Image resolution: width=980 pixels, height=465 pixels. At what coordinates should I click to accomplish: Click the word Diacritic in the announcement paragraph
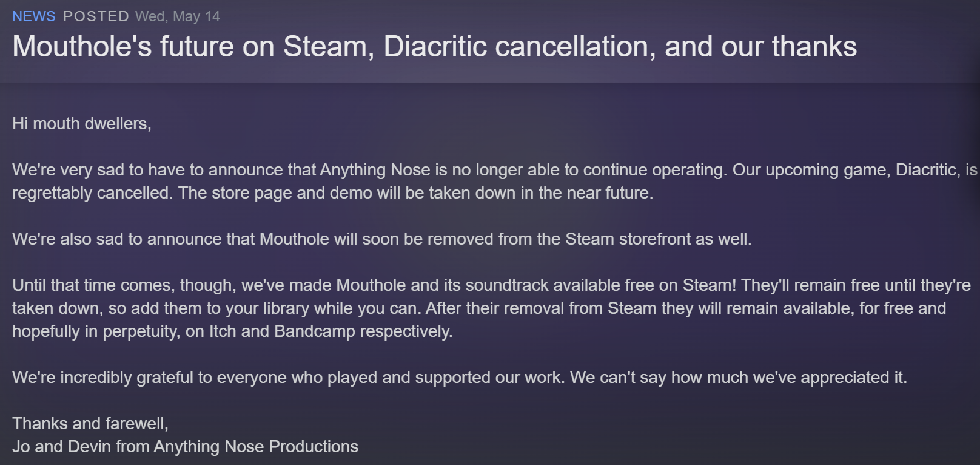pos(928,170)
